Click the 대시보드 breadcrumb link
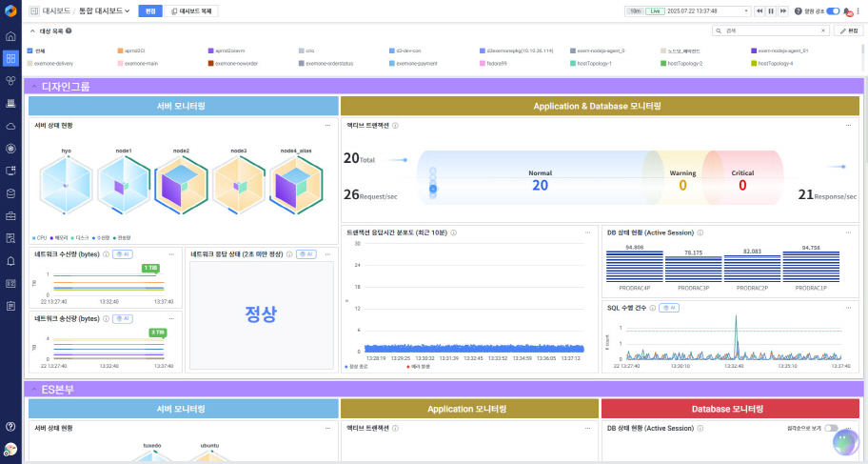The width and height of the screenshot is (868, 464). coord(56,11)
